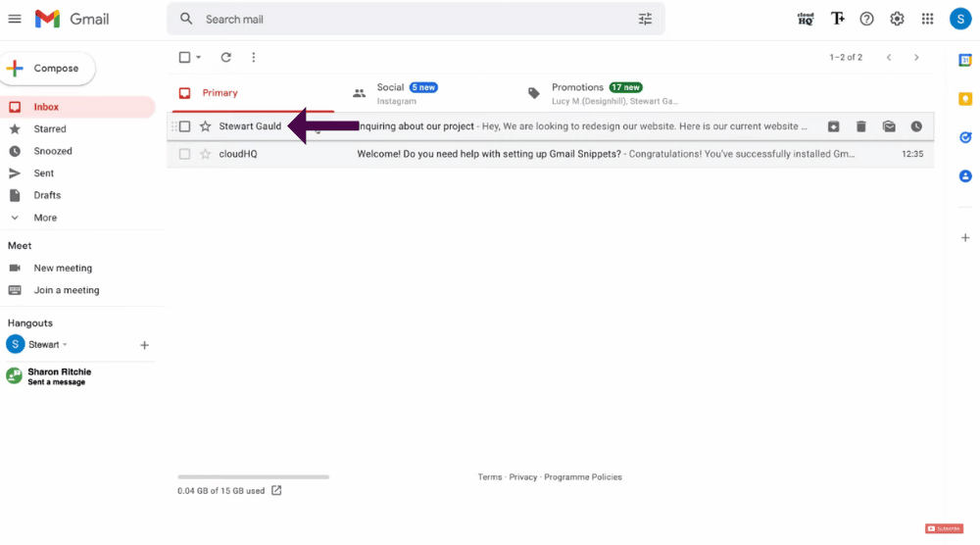The height and width of the screenshot is (545, 980).
Task: Open the Starred folder
Action: coord(77,128)
